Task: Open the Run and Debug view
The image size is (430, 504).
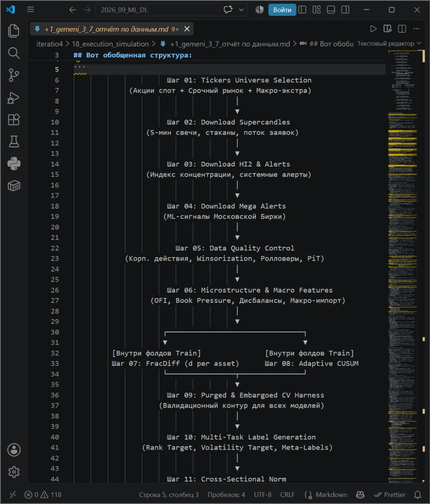Action: [14, 97]
